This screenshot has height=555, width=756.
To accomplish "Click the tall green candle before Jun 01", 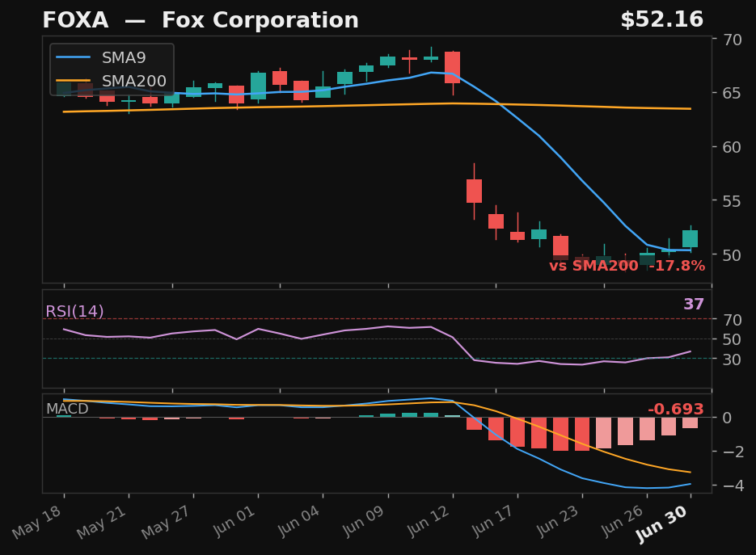I will click(258, 86).
